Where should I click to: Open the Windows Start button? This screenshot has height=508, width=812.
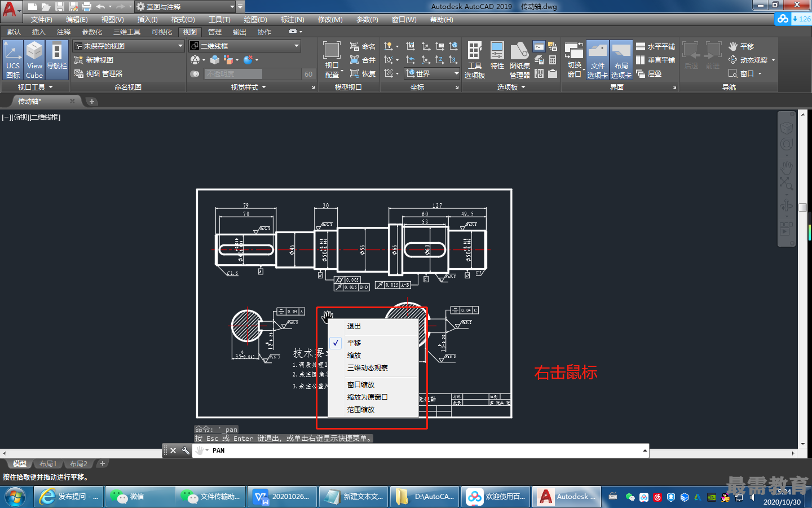click(x=15, y=497)
